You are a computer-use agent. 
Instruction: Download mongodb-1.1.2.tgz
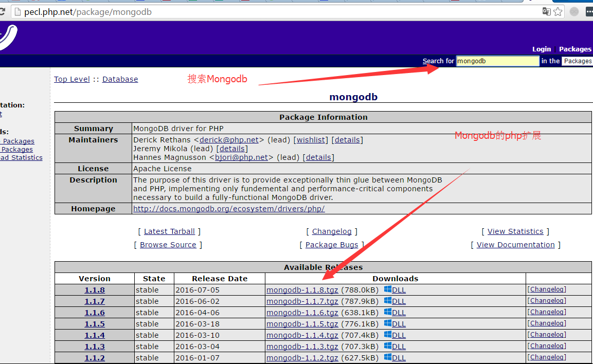pyautogui.click(x=302, y=358)
